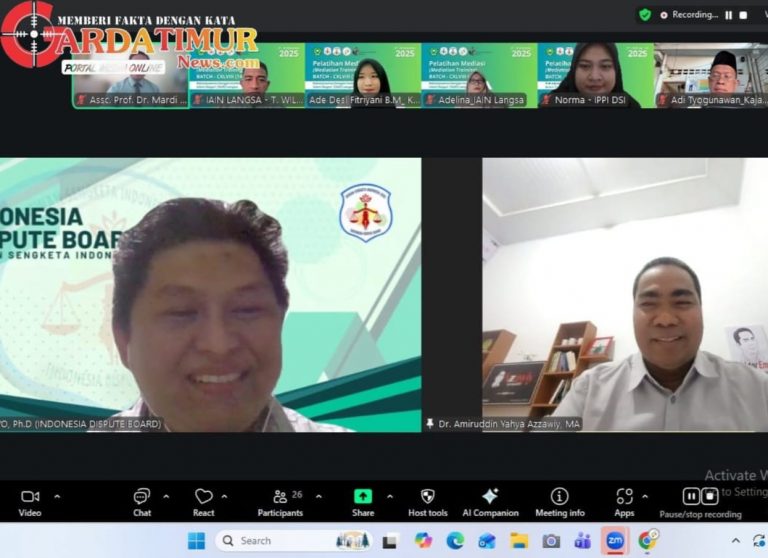The width and height of the screenshot is (768, 558).
Task: Pause recording from the top recording indicator
Action: click(x=728, y=15)
